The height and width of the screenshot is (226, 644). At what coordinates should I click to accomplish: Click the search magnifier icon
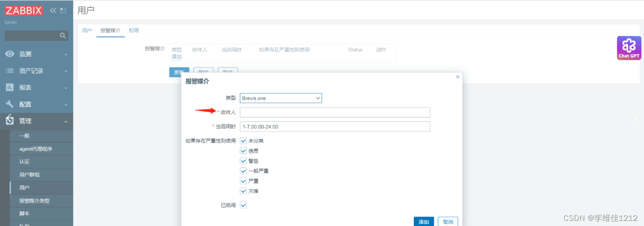pyautogui.click(x=63, y=36)
